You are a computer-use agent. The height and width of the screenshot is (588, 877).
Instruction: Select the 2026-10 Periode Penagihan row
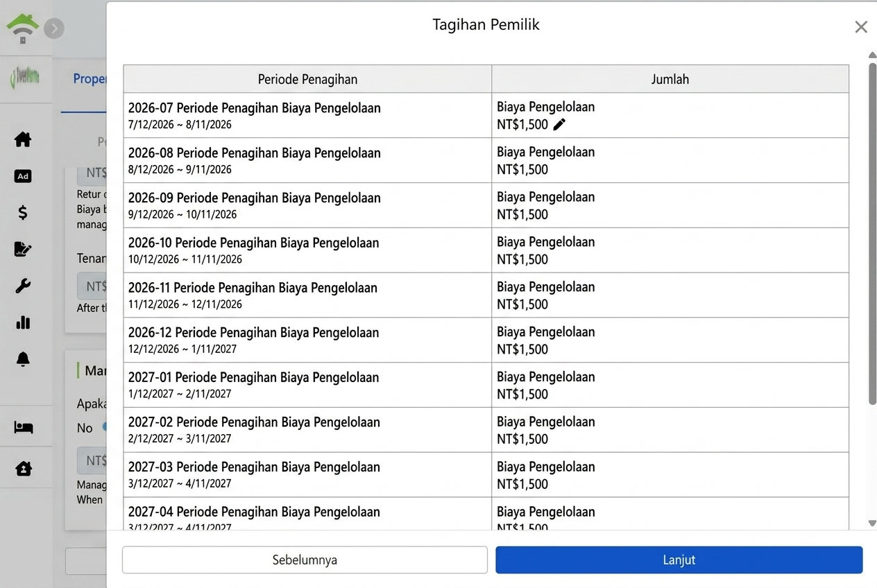[x=486, y=250]
